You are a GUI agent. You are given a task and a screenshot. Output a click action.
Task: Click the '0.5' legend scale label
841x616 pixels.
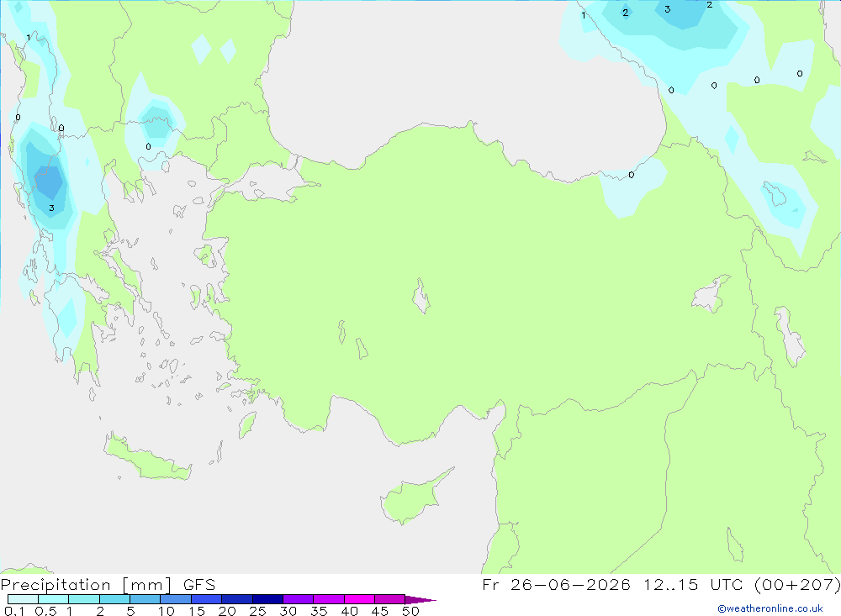pos(45,611)
